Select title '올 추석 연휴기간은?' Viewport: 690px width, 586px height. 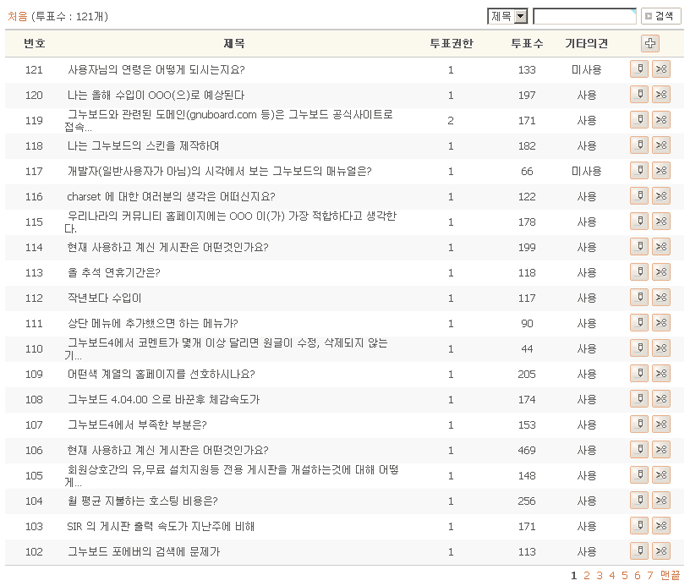pyautogui.click(x=114, y=273)
